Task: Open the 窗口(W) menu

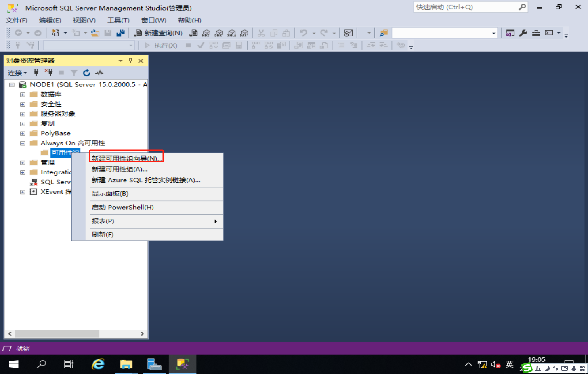Action: [153, 20]
